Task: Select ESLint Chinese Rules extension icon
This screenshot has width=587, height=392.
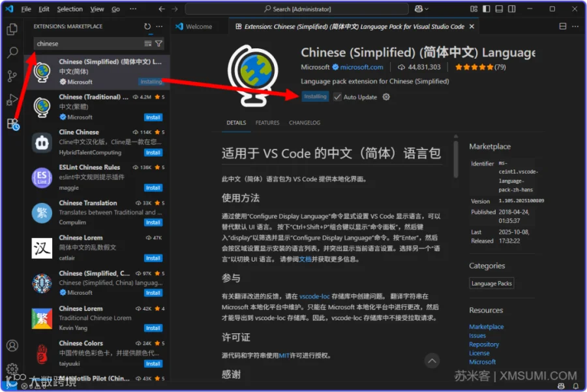Action: [42, 177]
